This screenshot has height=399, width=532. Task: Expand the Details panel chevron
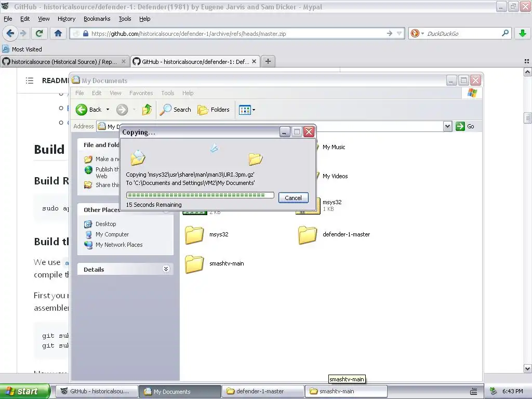click(166, 269)
